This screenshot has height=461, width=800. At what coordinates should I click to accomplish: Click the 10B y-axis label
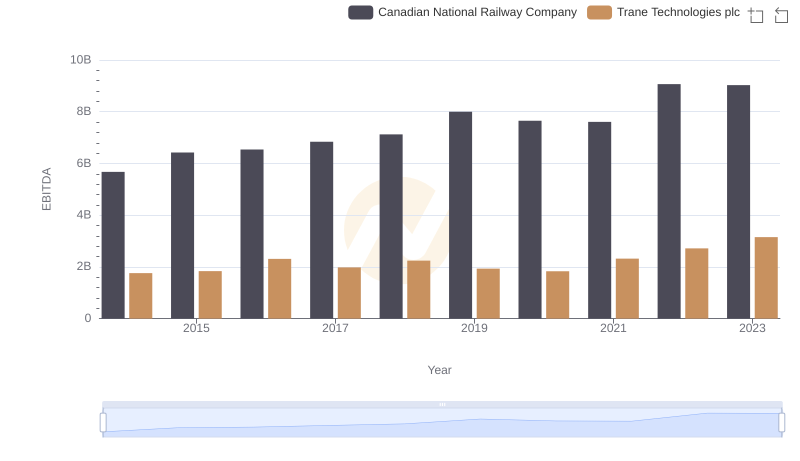point(81,60)
